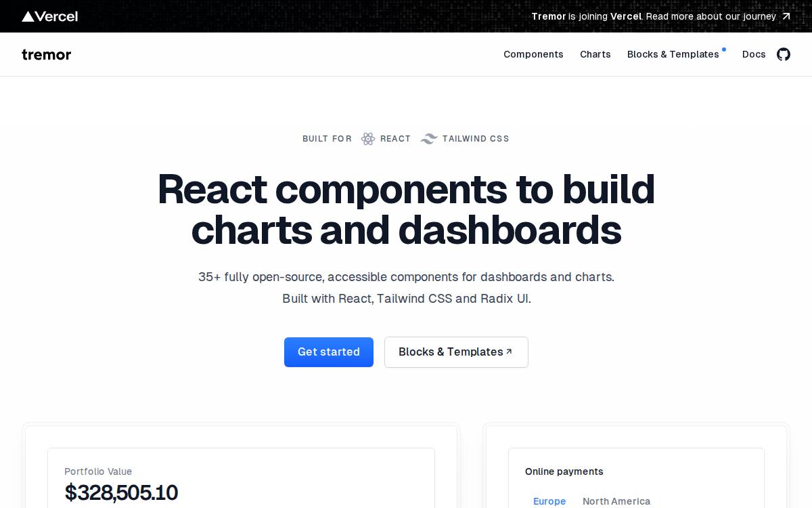Open the Components nav item
Image resolution: width=812 pixels, height=508 pixels.
pos(533,54)
